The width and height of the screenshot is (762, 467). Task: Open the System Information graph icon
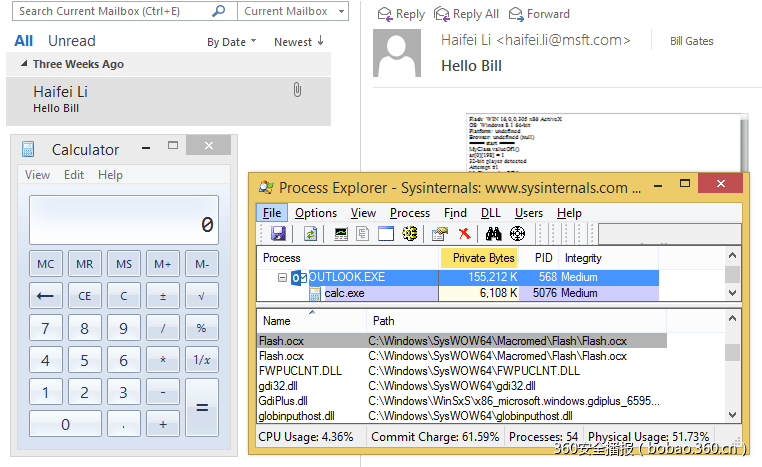342,234
